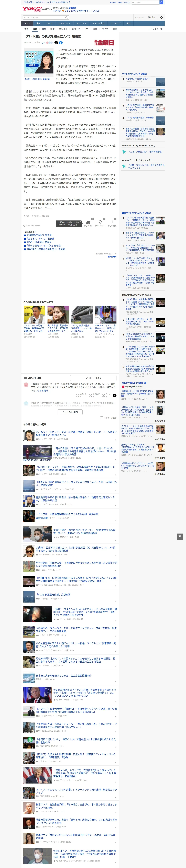The image size is (186, 868).
Task: Open the 「ニュース駅伝2024」制作の舞台裏 link
Action: [x=145, y=152]
